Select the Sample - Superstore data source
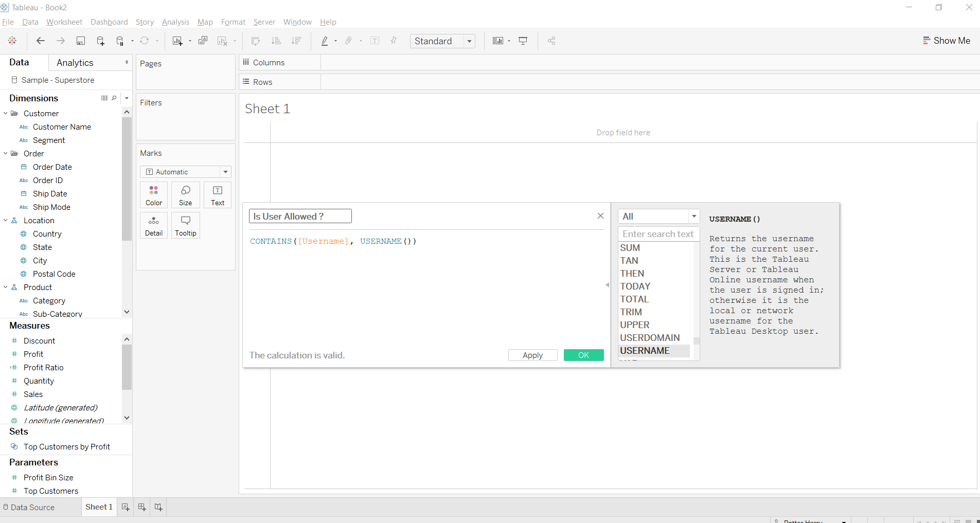This screenshot has width=980, height=523. tap(58, 80)
